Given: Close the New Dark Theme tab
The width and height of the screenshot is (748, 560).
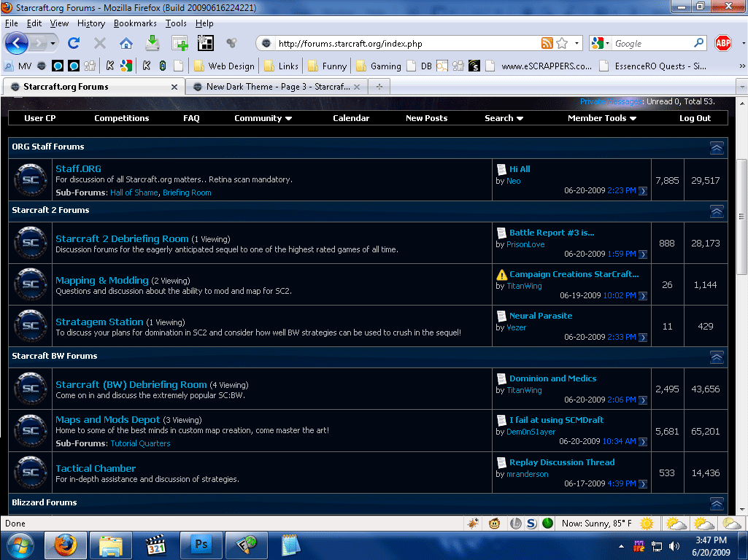Looking at the screenshot, I should pos(357,87).
